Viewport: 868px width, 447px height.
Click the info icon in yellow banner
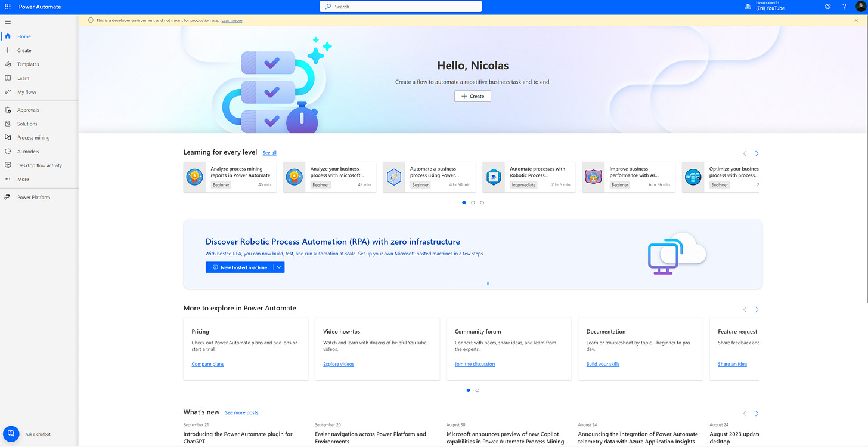point(91,20)
